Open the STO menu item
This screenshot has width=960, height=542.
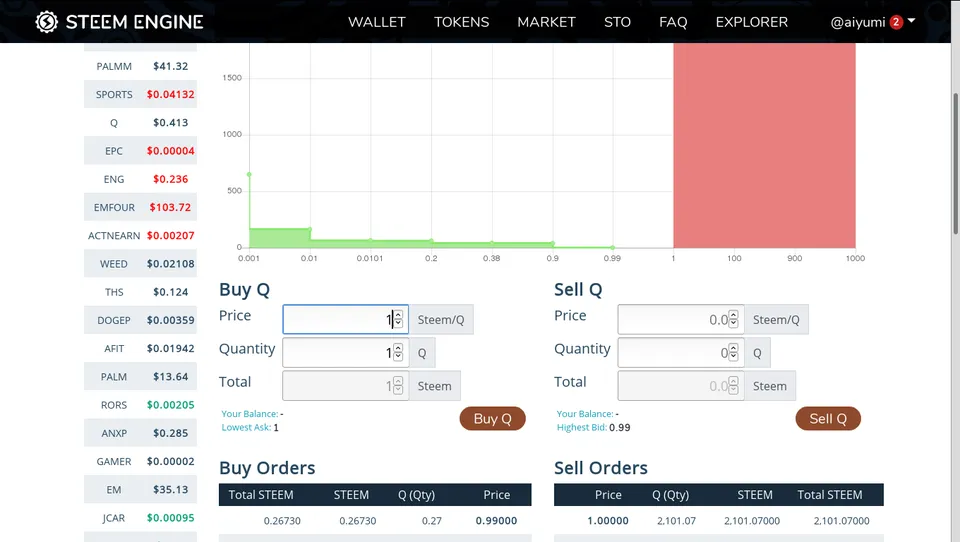pyautogui.click(x=617, y=22)
